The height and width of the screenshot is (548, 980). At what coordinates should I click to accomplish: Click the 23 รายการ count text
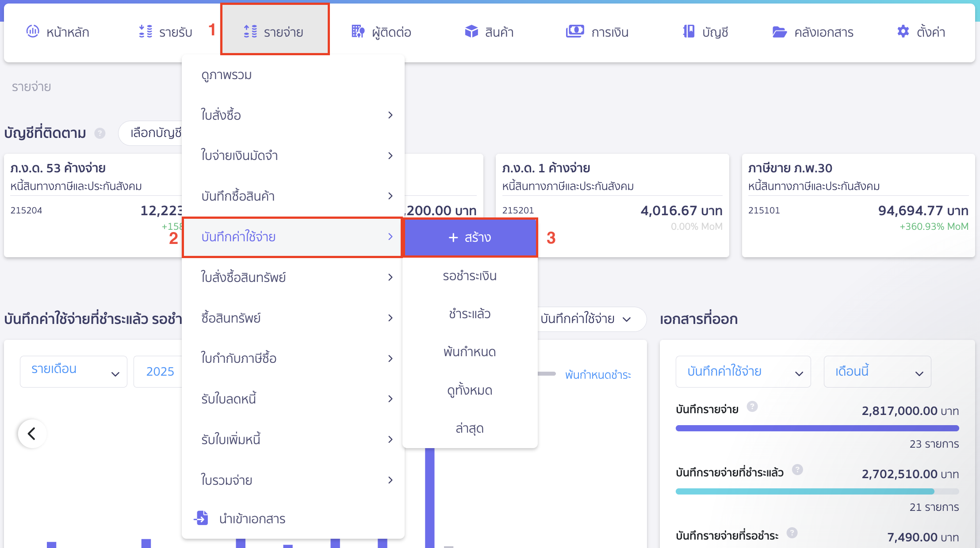click(x=934, y=444)
